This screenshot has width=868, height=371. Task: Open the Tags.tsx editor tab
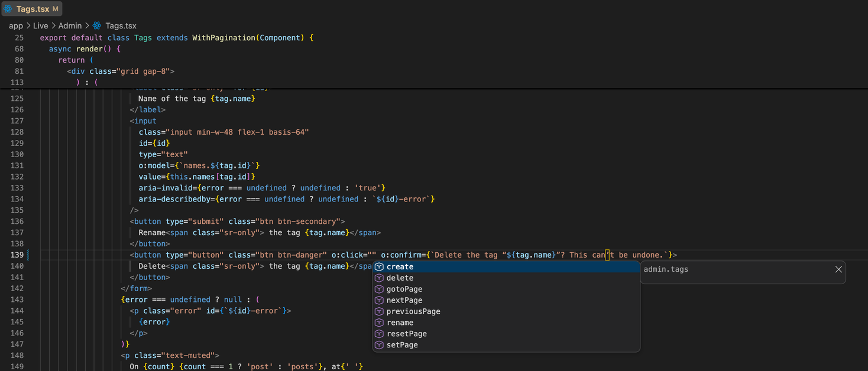31,9
